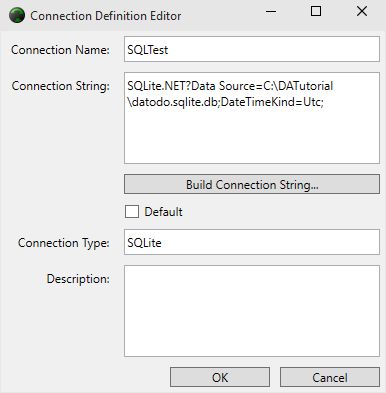Confirm with the OK button
The image size is (386, 393).
(220, 377)
